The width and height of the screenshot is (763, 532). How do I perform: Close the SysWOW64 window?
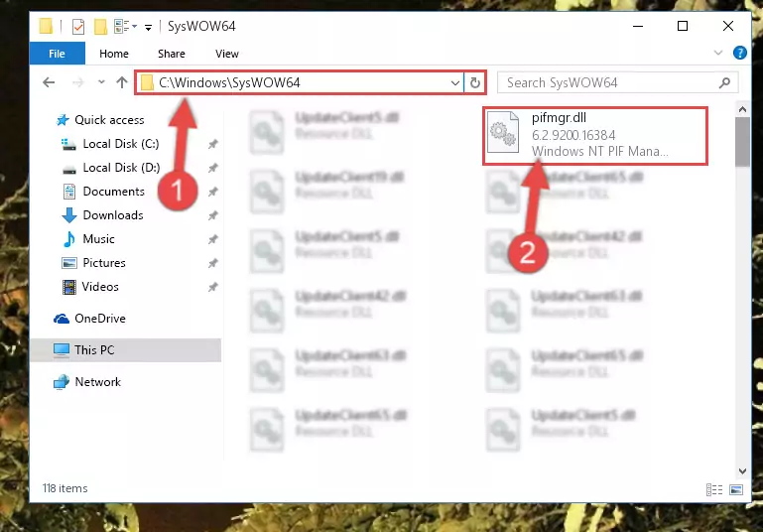[728, 26]
